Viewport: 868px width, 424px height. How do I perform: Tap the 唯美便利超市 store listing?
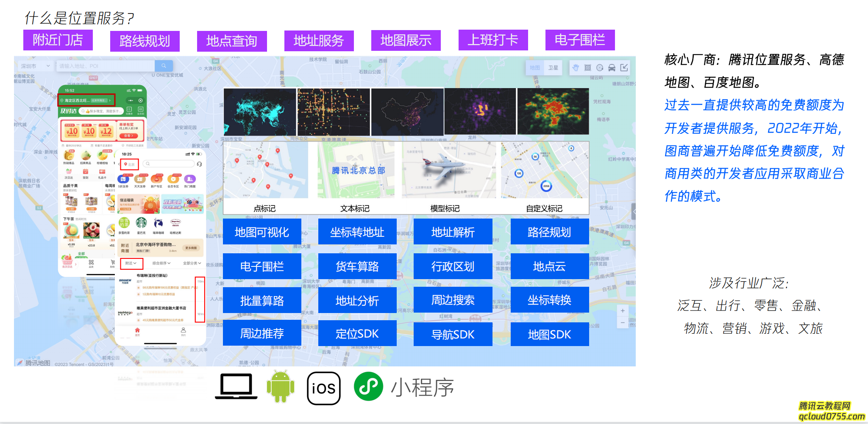pos(160,314)
